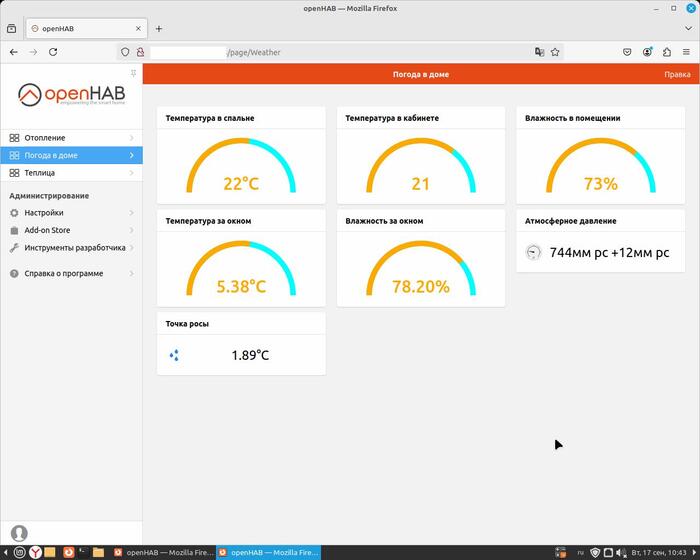Click the barometer icon in pressure card
Viewport: 700px width, 560px height.
[x=533, y=253]
